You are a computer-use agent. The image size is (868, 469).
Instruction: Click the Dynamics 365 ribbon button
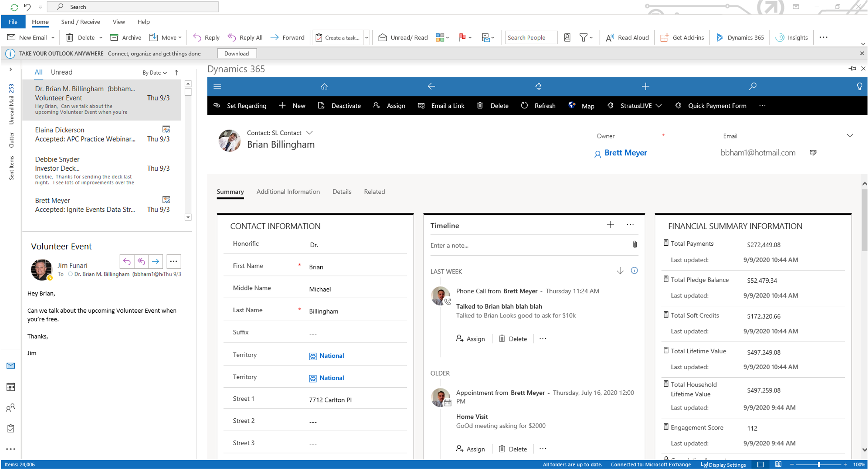[x=740, y=37]
